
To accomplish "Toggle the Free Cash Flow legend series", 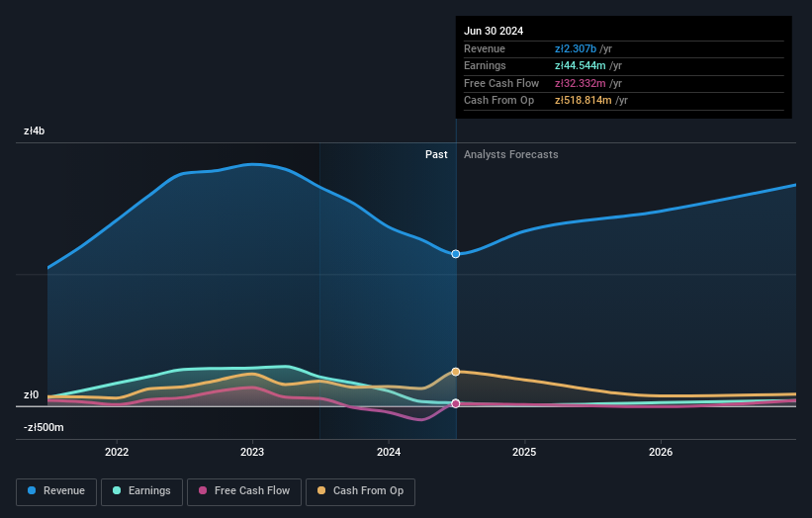I will [244, 491].
